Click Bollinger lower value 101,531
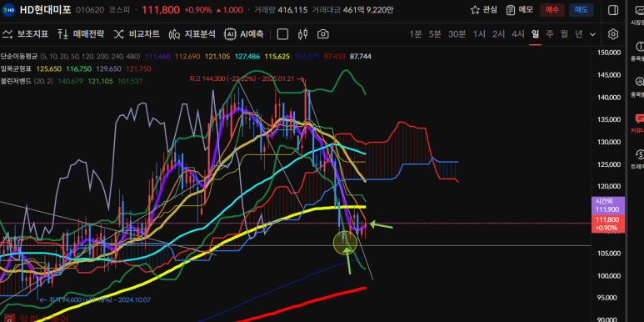 [x=130, y=81]
